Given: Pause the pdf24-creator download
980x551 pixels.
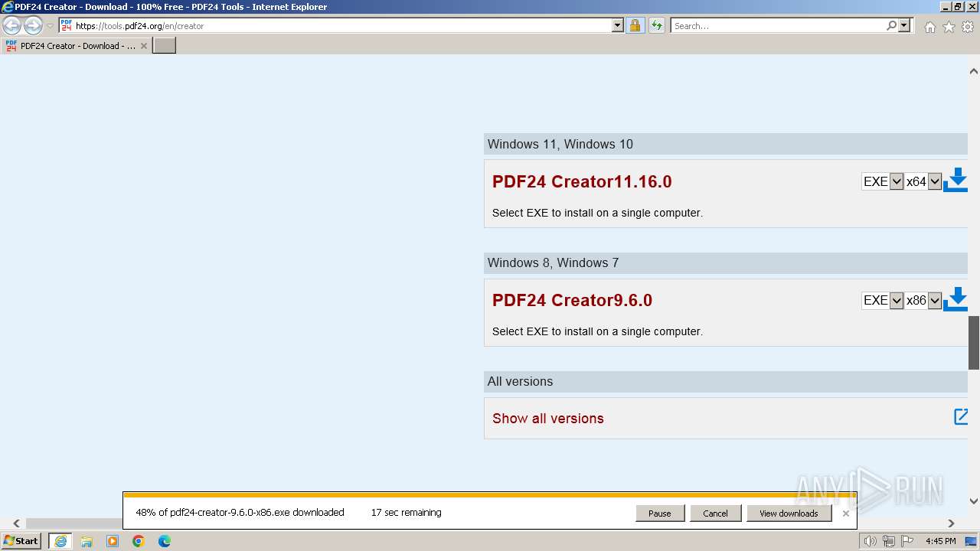Looking at the screenshot, I should pyautogui.click(x=659, y=514).
